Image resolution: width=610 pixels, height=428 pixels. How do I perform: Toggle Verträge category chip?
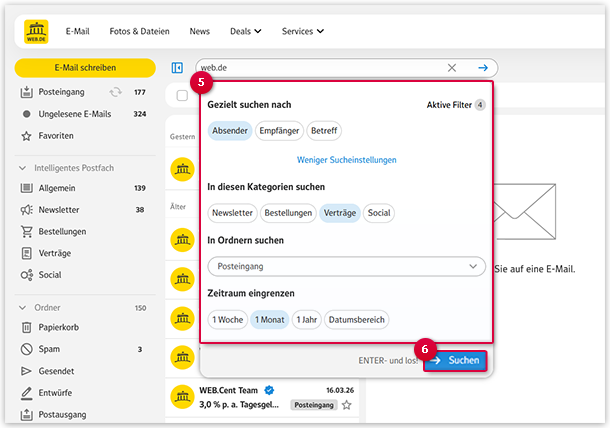point(340,213)
